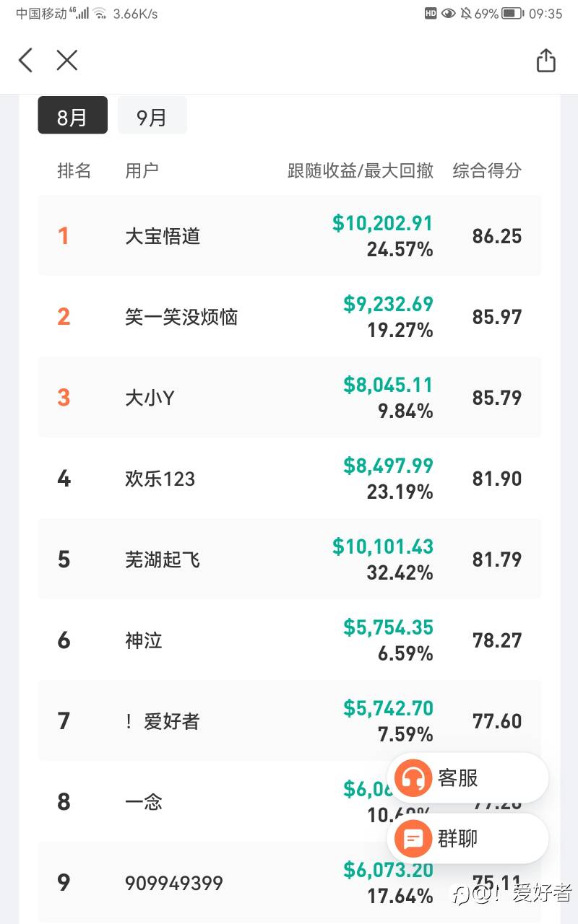Open 芜湖起飞 trader entry

point(163,559)
